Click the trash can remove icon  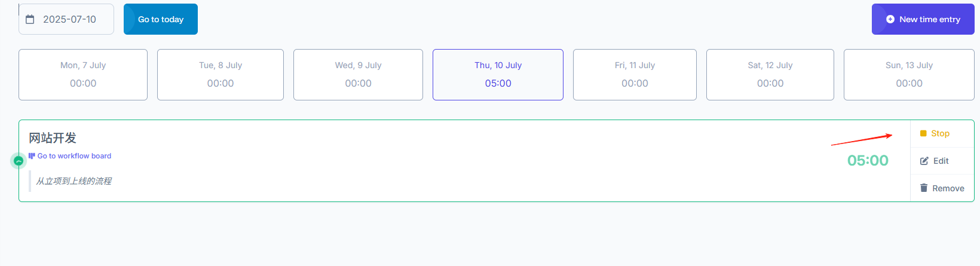(924, 188)
